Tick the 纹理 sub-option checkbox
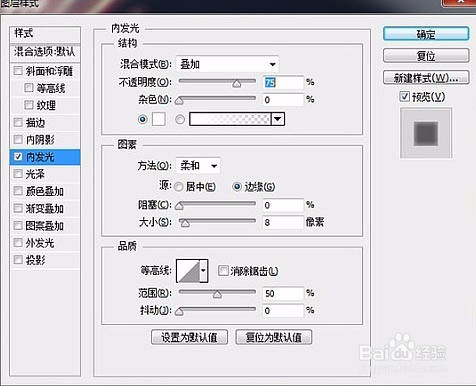 [29, 105]
